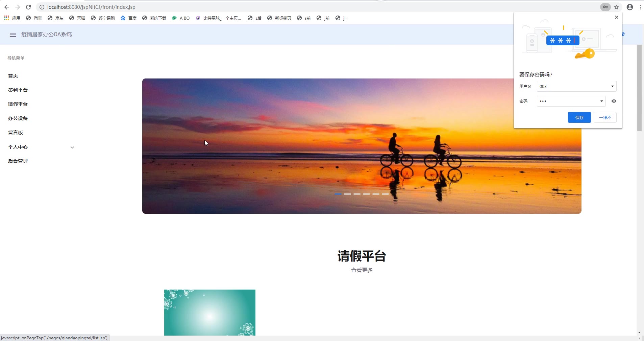Reload the page with refresh icon
This screenshot has width=644, height=341.
coord(28,7)
